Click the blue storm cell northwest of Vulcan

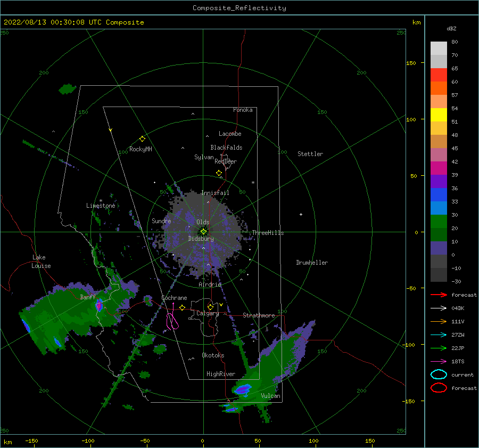243,389
